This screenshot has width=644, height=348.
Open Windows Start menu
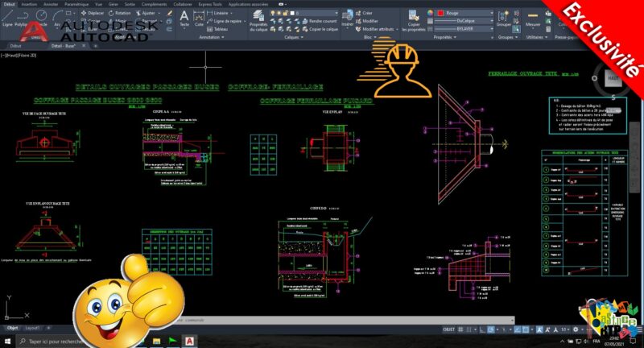click(7, 341)
